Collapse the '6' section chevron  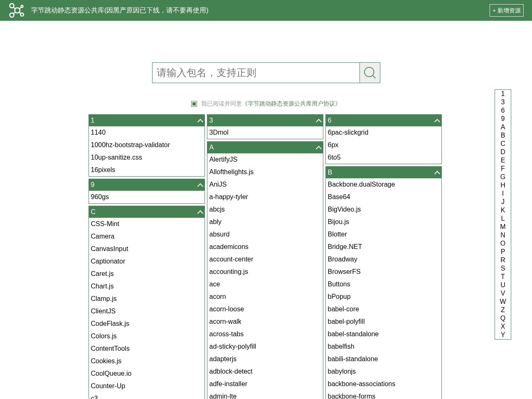(437, 121)
